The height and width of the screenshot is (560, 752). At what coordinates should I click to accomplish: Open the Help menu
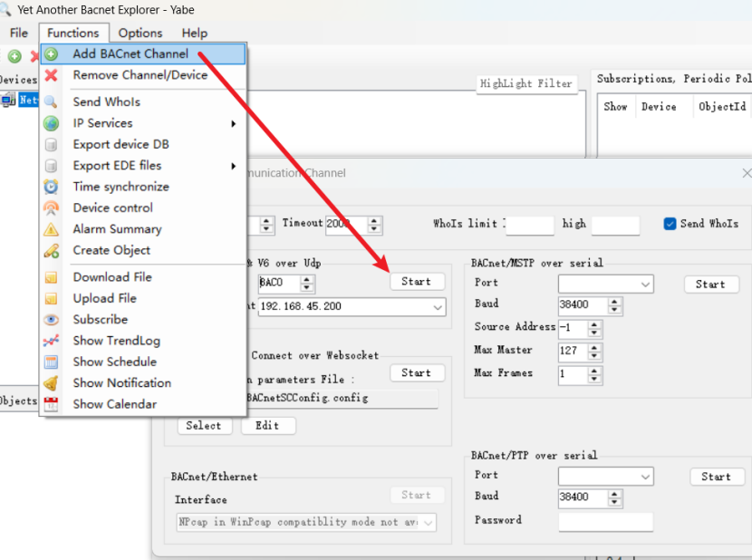coord(194,33)
